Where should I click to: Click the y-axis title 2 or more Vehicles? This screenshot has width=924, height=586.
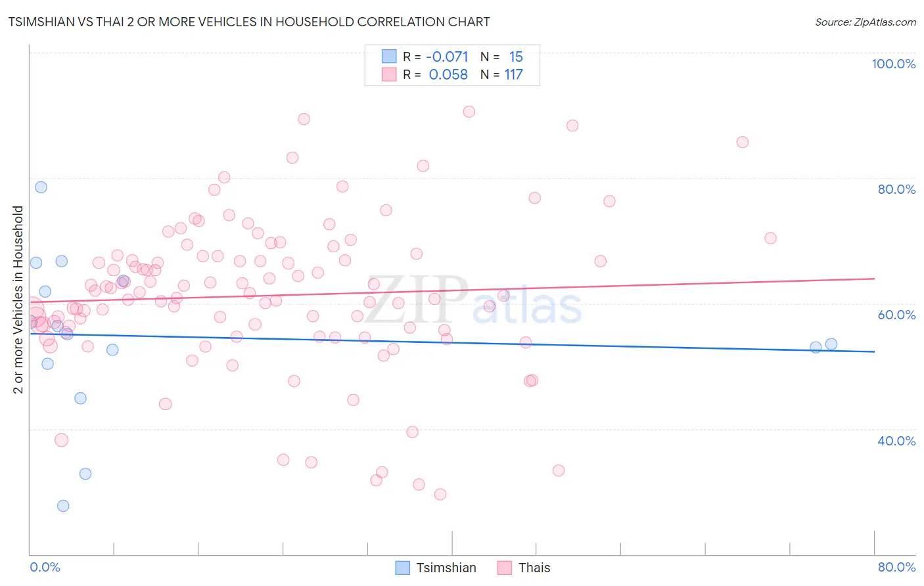(x=18, y=300)
